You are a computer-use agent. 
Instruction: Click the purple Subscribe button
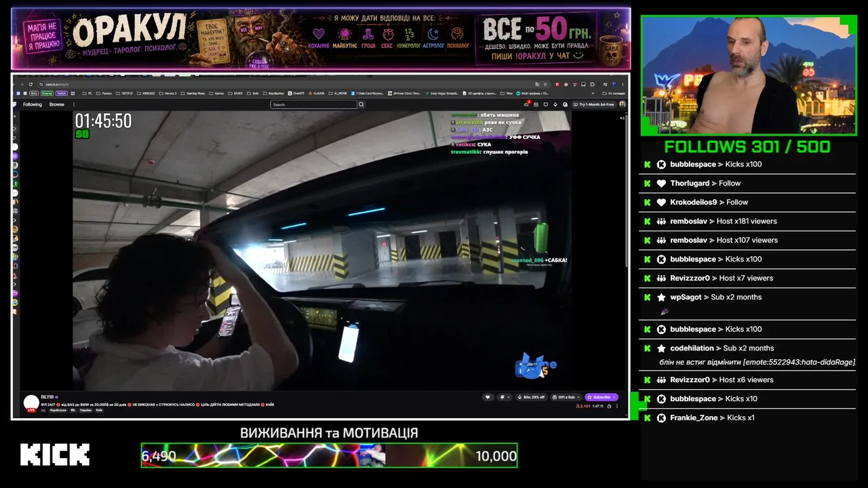click(601, 397)
